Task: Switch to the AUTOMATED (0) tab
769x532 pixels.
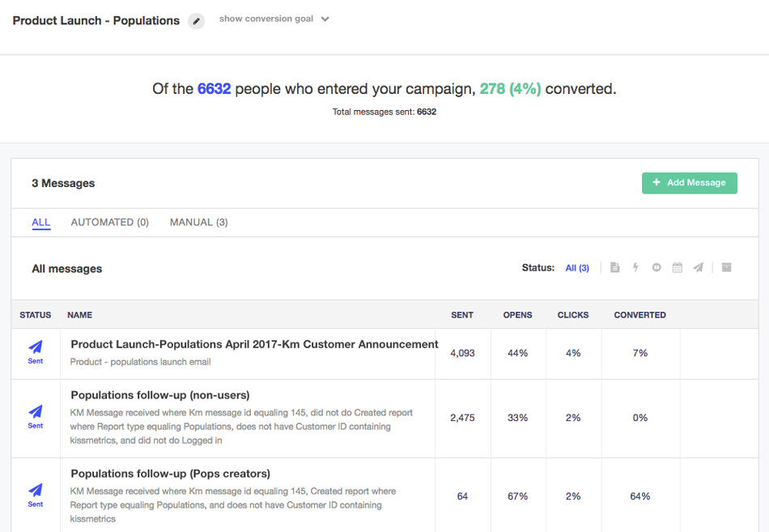Action: [x=109, y=222]
